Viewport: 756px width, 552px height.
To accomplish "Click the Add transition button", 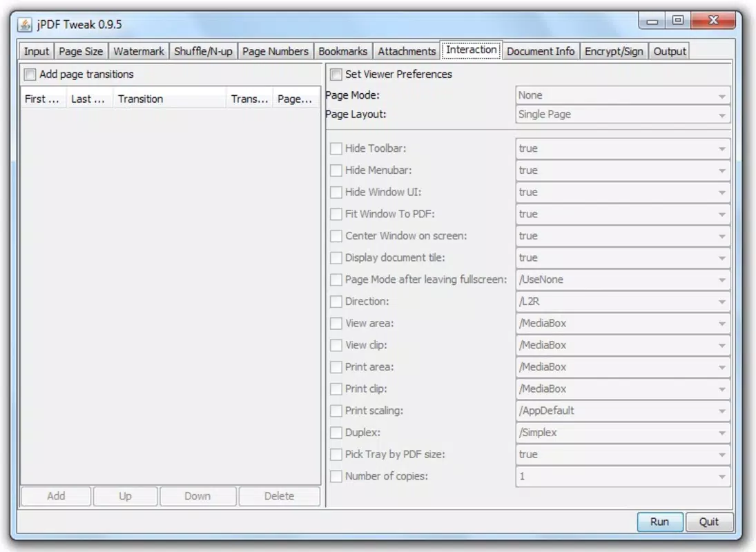I will pos(56,496).
